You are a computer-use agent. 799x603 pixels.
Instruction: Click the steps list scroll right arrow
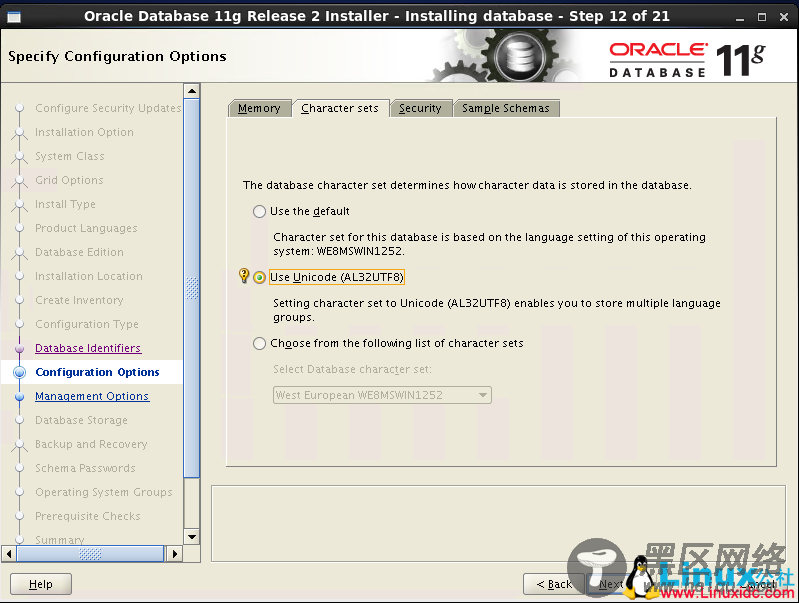175,554
